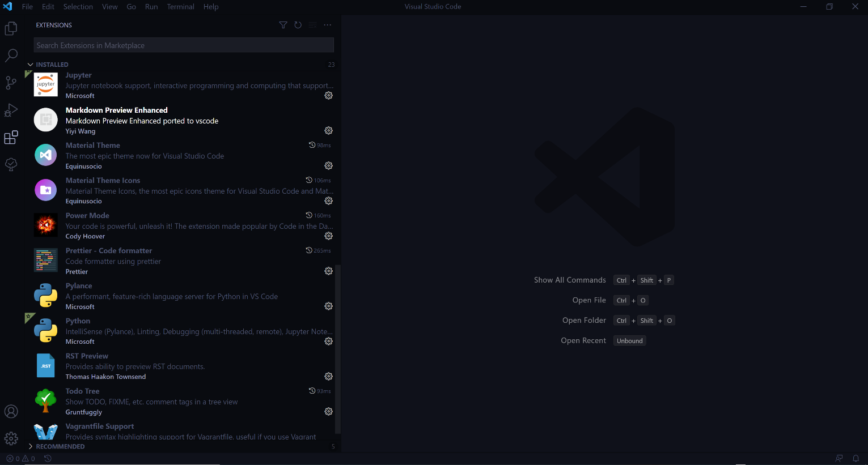Viewport: 868px width, 465px height.
Task: Open manage gear for Markdown Preview Enhanced
Action: point(328,131)
